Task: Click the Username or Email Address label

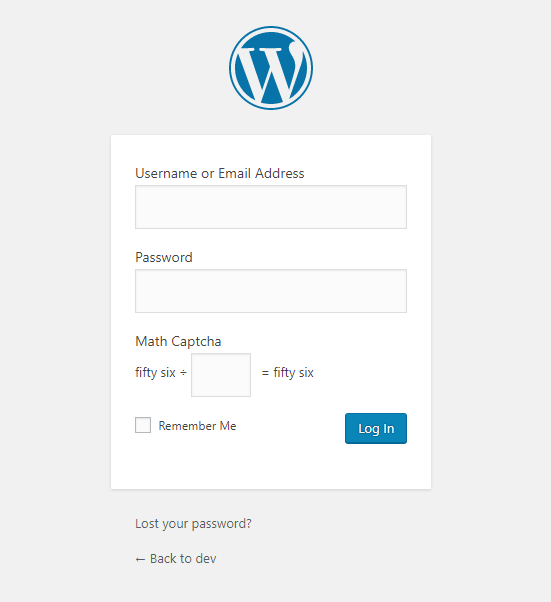Action: (x=220, y=174)
